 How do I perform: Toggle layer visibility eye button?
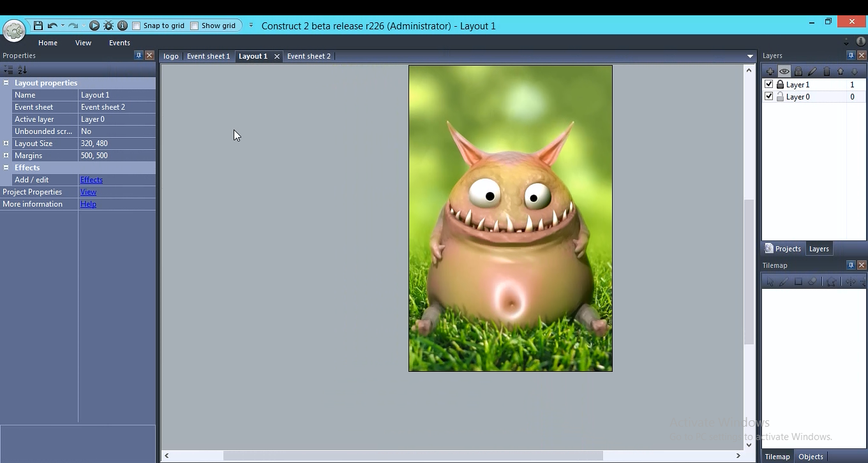pyautogui.click(x=784, y=71)
